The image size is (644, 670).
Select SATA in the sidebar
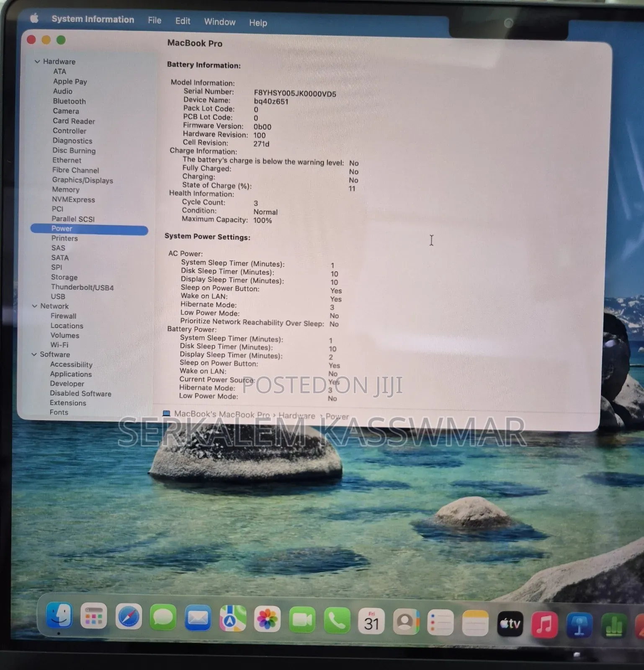tap(60, 258)
